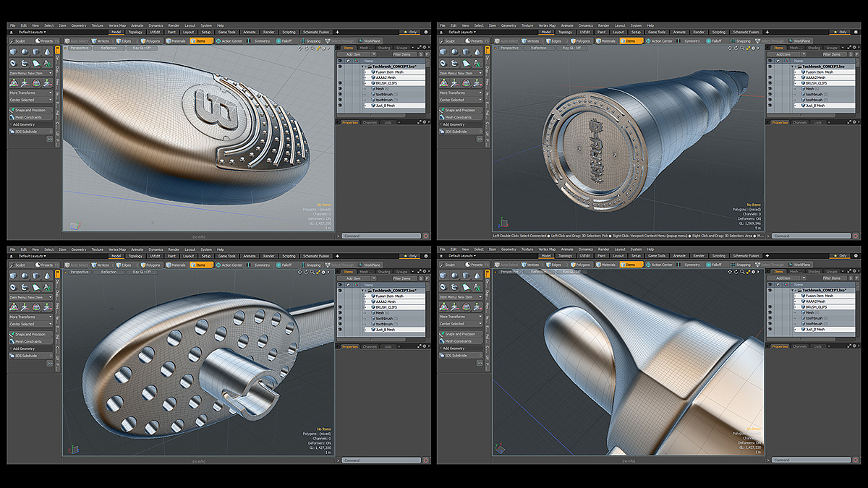Toggle Symmetry in top-left window
Image resolution: width=868 pixels, height=488 pixels.
click(x=260, y=41)
